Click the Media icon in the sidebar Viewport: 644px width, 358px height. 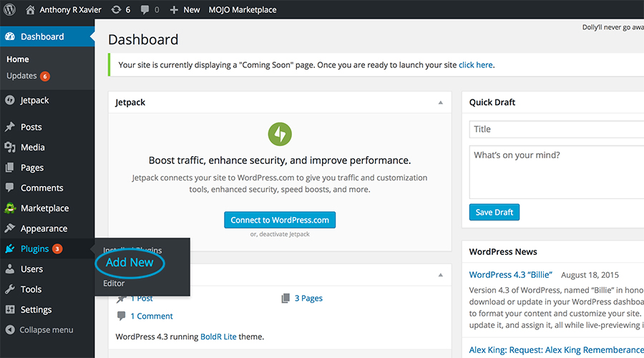10,147
